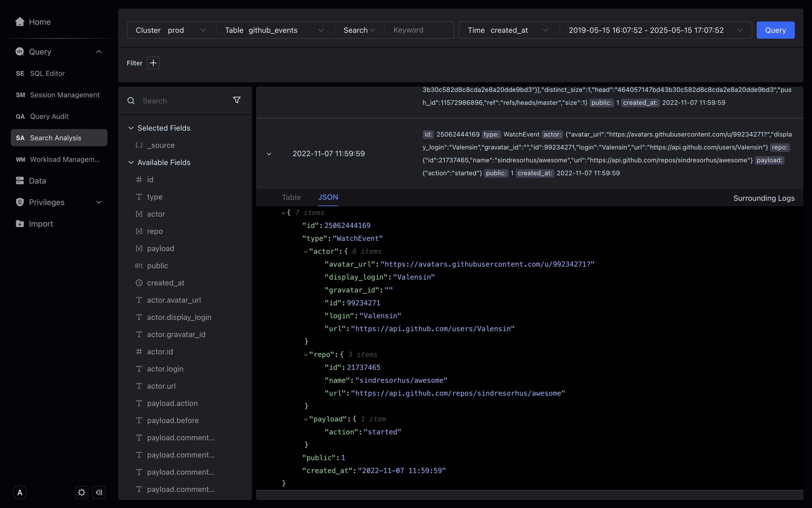Collapse the "payload" JSON node
The width and height of the screenshot is (812, 508).
pos(306,419)
